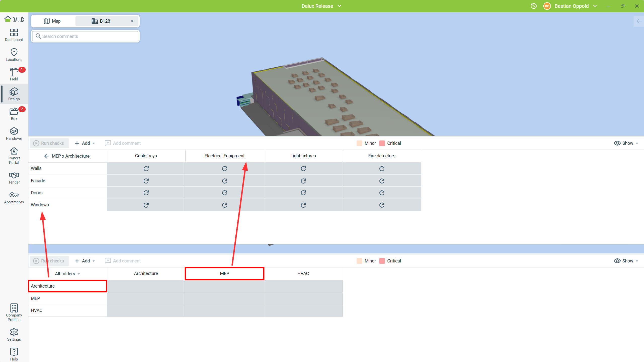Expand the Dalux Release project dropdown
This screenshot has height=362, width=644.
click(321, 6)
